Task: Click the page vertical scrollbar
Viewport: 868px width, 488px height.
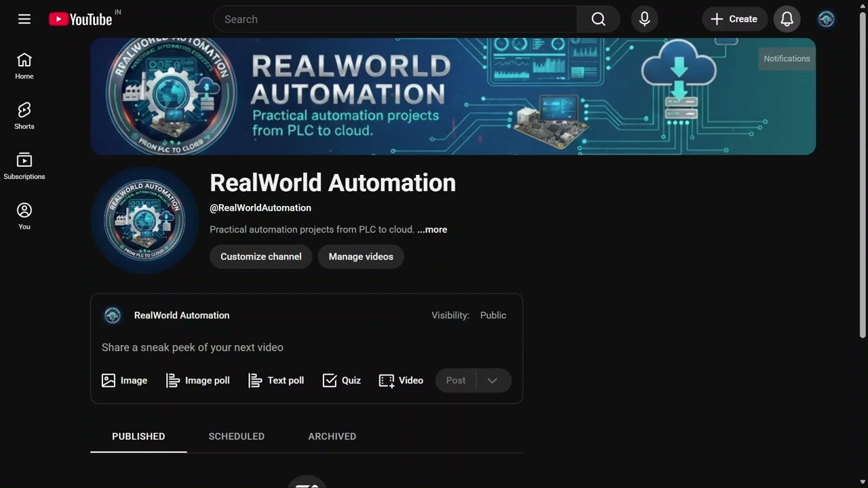Action: 863,175
